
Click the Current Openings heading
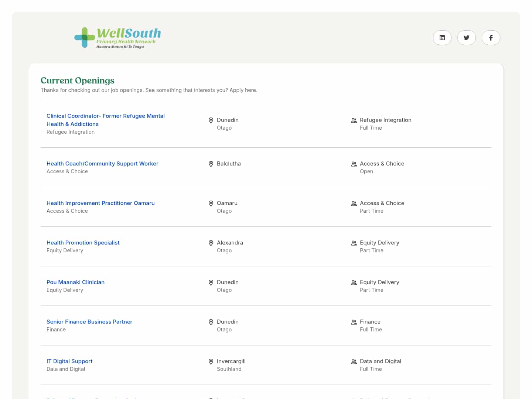point(77,80)
